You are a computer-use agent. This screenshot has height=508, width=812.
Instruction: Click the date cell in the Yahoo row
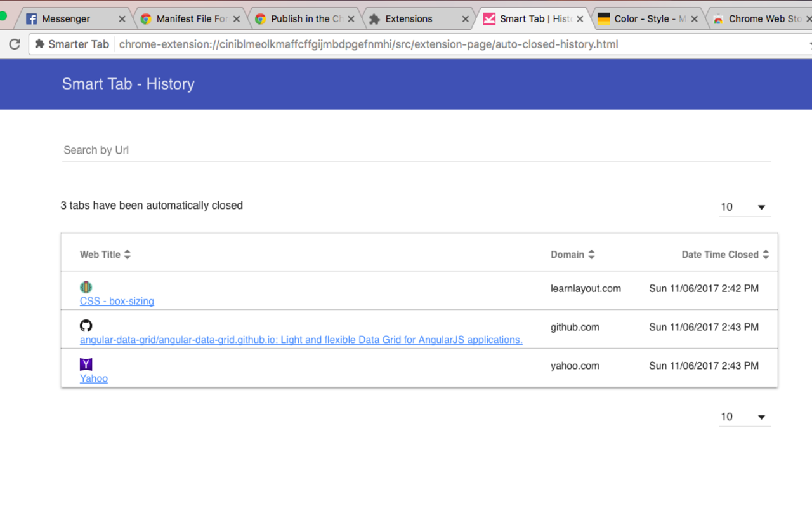click(704, 366)
